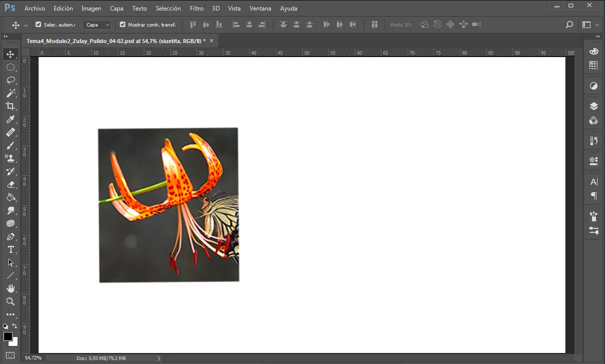The image size is (605, 364).
Task: Expand the status bar info arrow
Action: tap(159, 358)
